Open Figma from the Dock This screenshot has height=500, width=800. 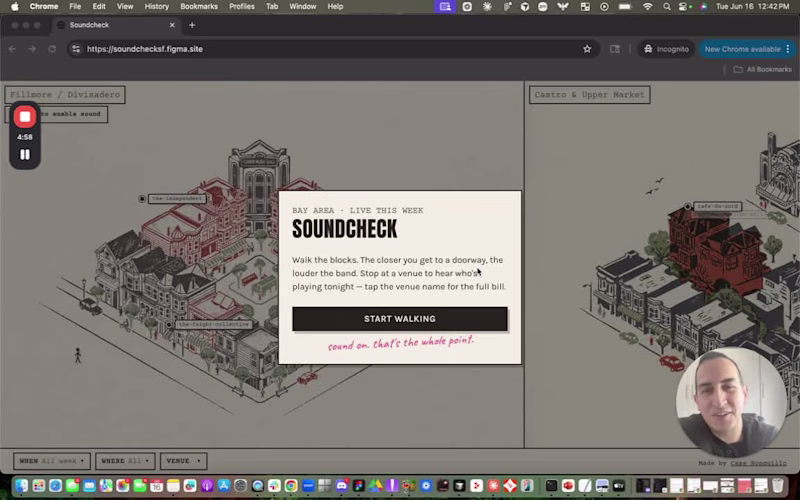pos(359,486)
